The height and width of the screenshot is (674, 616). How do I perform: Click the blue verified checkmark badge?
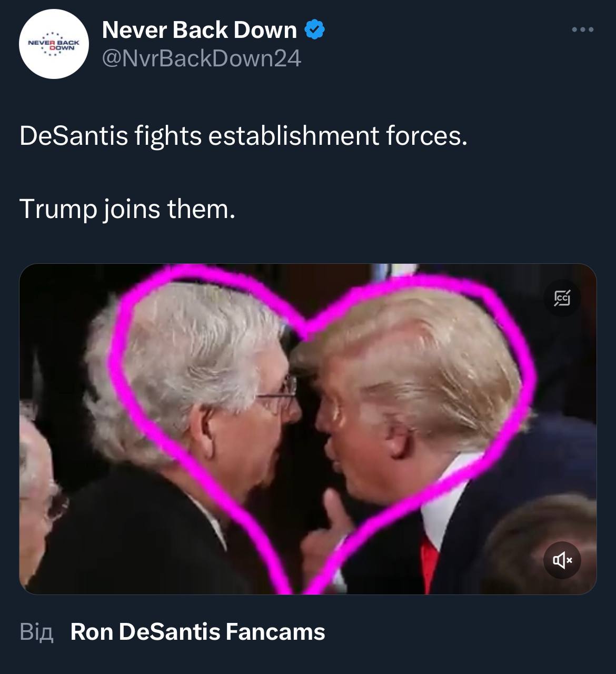(x=315, y=29)
